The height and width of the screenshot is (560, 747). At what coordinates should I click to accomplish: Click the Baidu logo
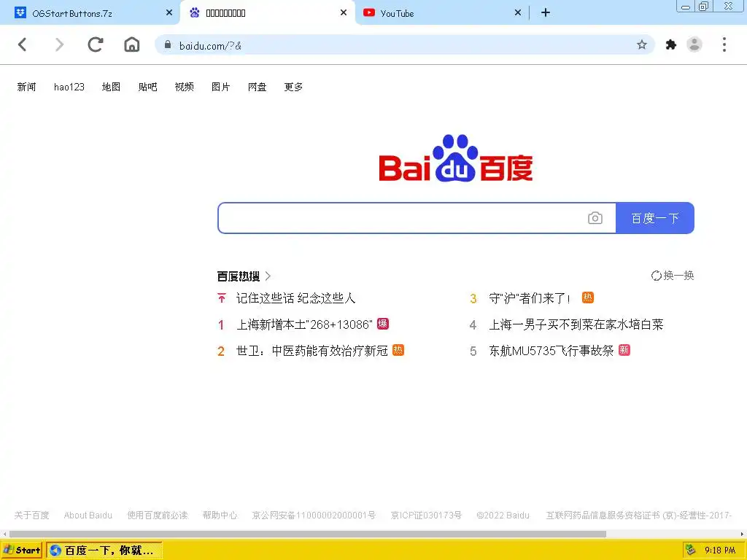455,158
